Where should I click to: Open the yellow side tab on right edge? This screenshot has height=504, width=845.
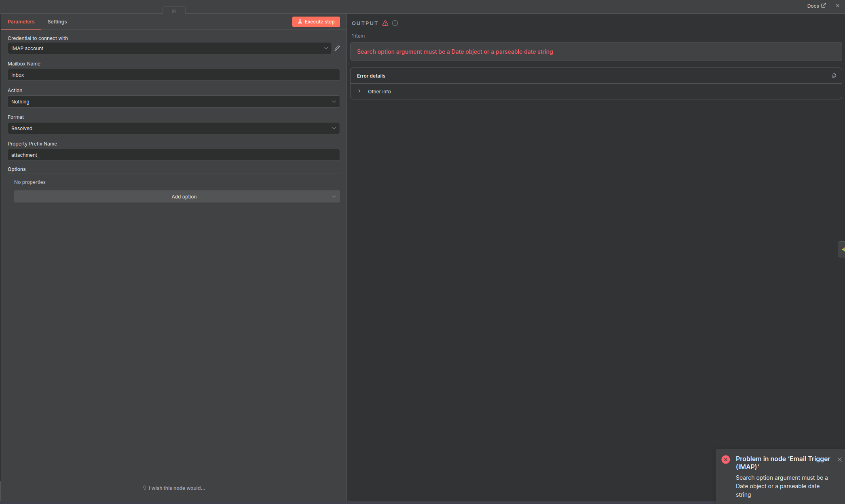(x=842, y=249)
